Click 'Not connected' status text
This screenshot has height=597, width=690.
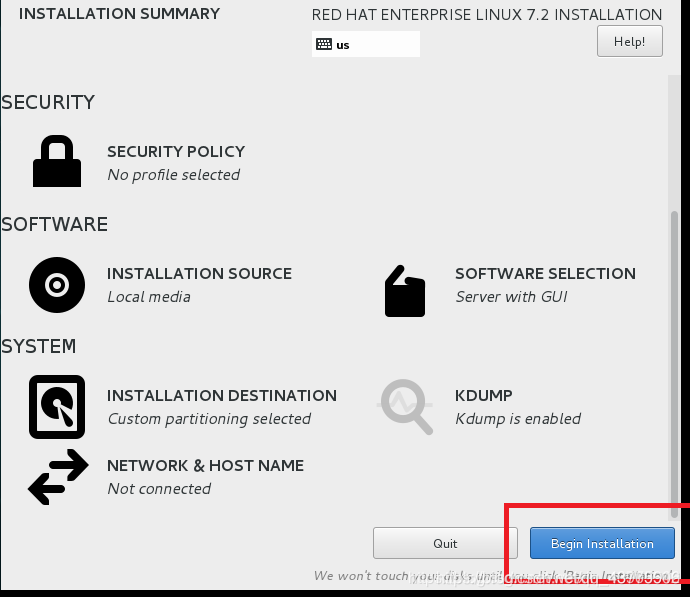[159, 489]
